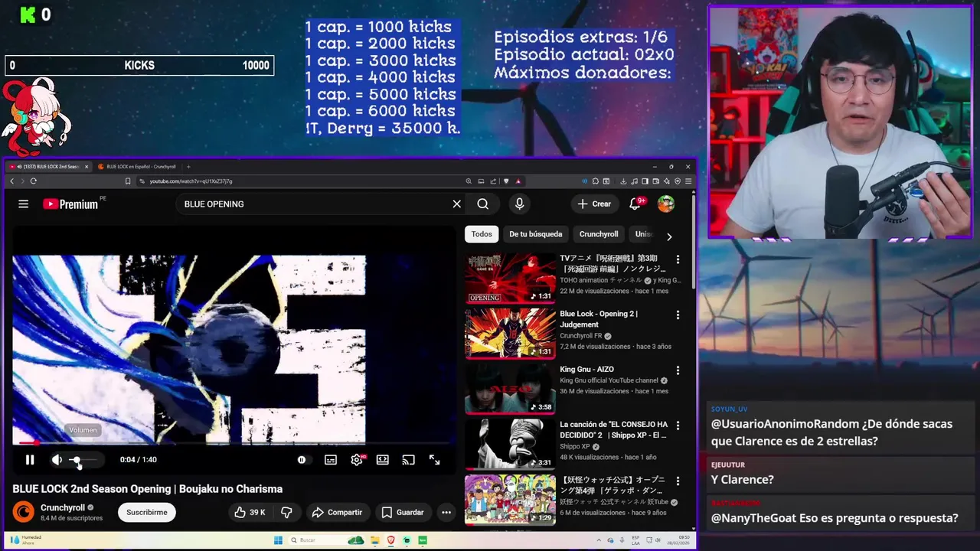Open the Blue Lock Opening 2 Judgement thumbnail
The height and width of the screenshot is (551, 980).
511,333
